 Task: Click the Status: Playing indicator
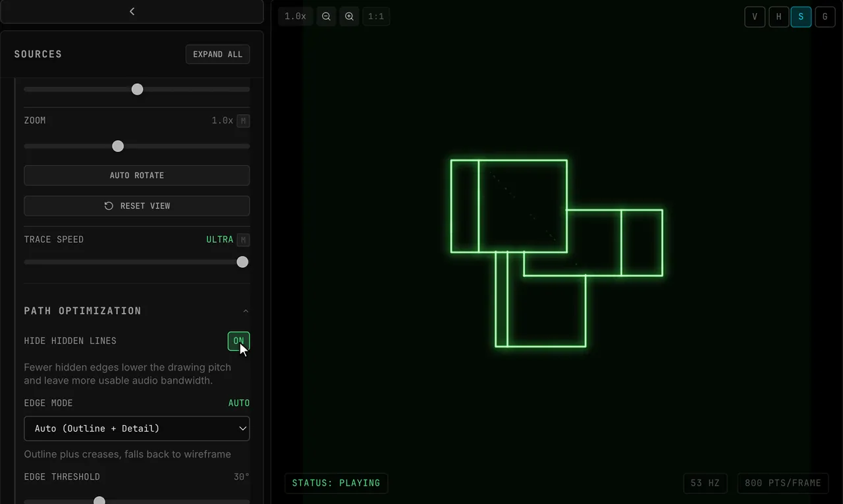click(336, 483)
